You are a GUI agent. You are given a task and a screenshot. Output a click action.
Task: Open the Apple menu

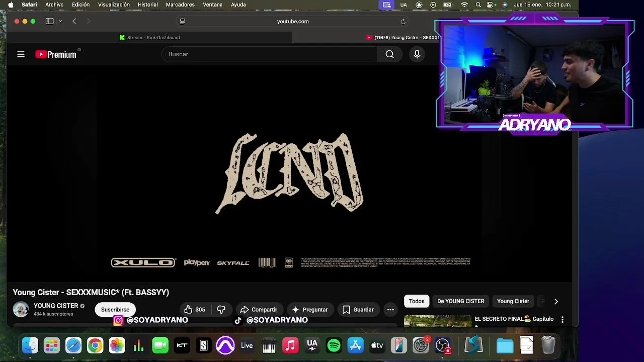point(11,5)
